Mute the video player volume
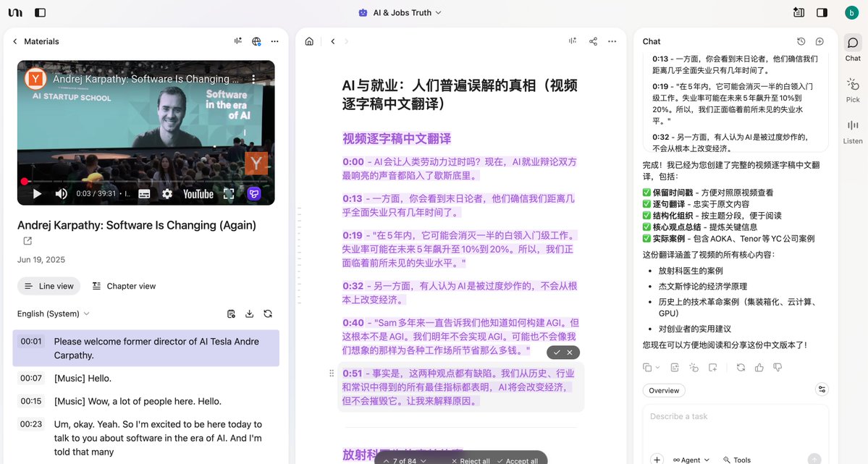The width and height of the screenshot is (868, 464). 62,194
